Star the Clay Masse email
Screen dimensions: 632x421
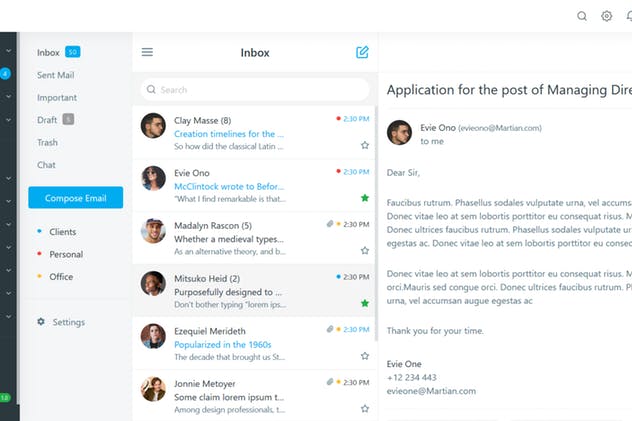coord(365,144)
